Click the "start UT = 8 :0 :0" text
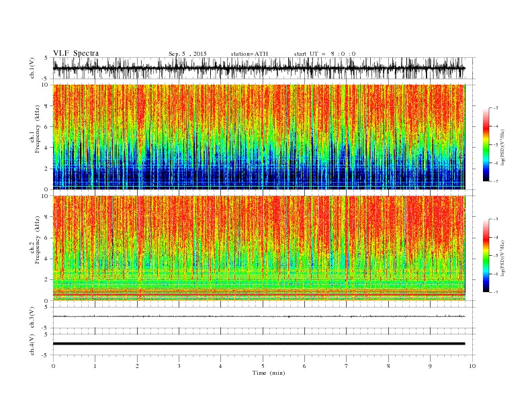532x411 pixels. [324, 54]
